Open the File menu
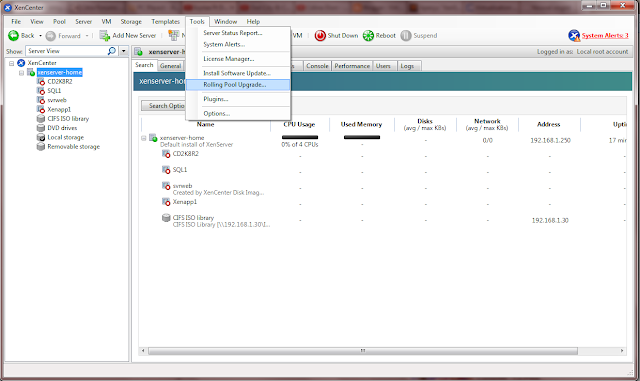Viewport: 640px width, 381px height. coord(16,22)
